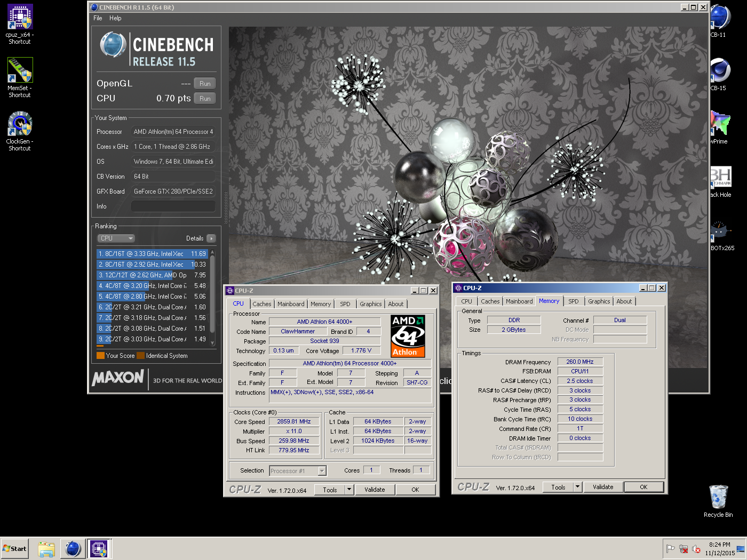The height and width of the screenshot is (560, 747).
Task: Switch to CPU tab in right CPU-Z
Action: 467,301
